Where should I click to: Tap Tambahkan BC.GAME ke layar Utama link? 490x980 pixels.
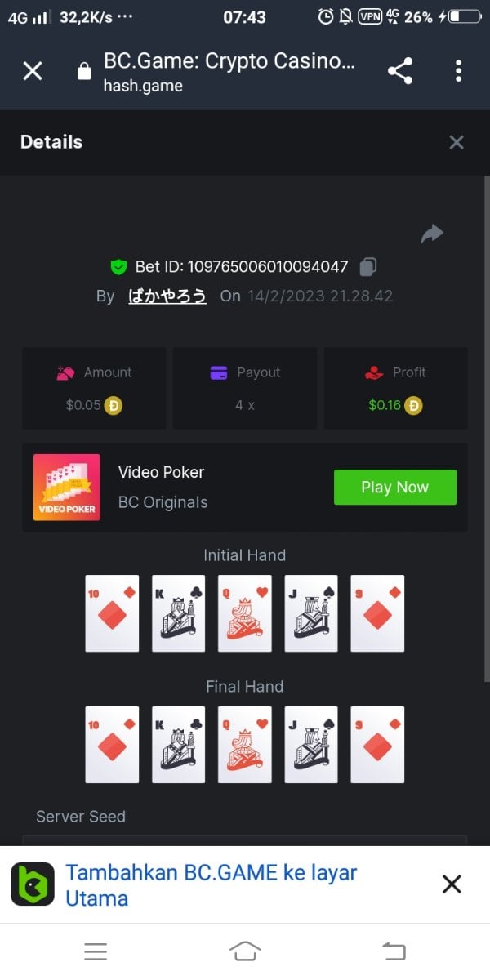pos(212,885)
